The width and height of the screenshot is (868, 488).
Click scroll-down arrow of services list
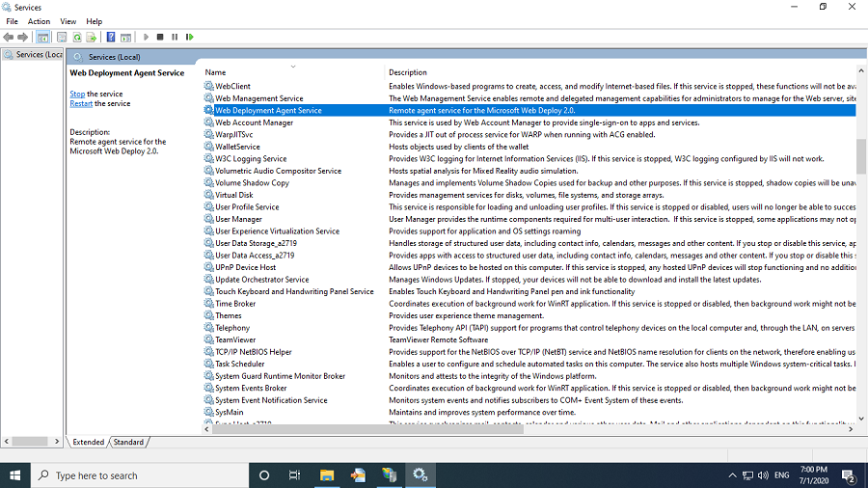coord(861,419)
